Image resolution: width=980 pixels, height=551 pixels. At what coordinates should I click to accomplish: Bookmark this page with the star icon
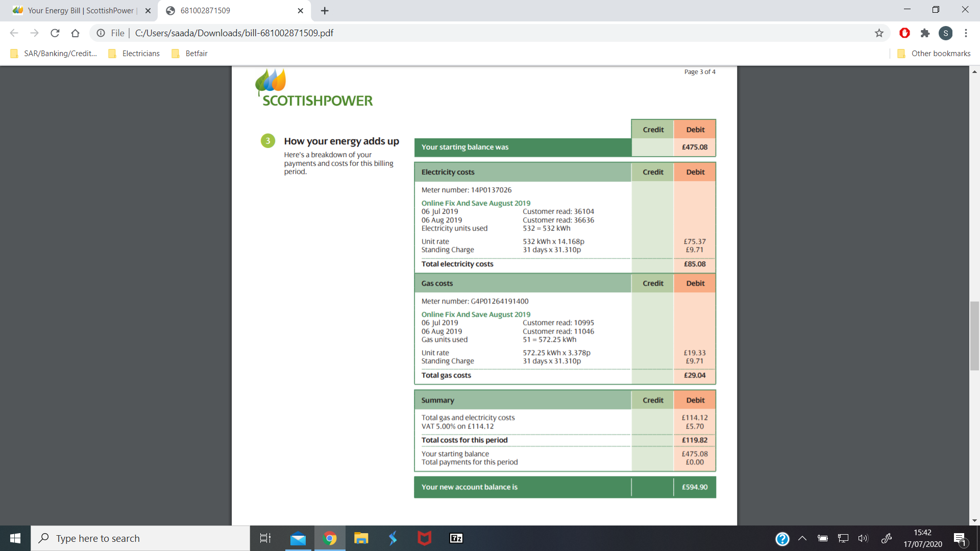click(879, 33)
